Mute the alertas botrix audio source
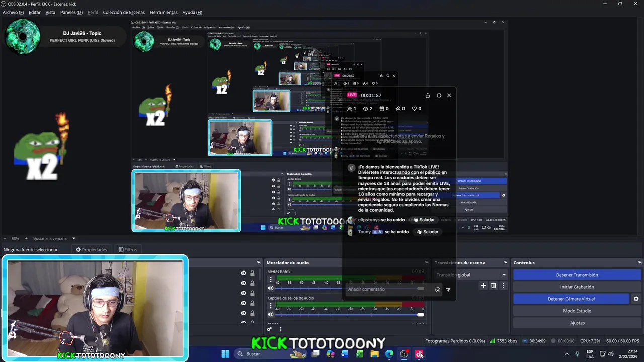 click(271, 288)
